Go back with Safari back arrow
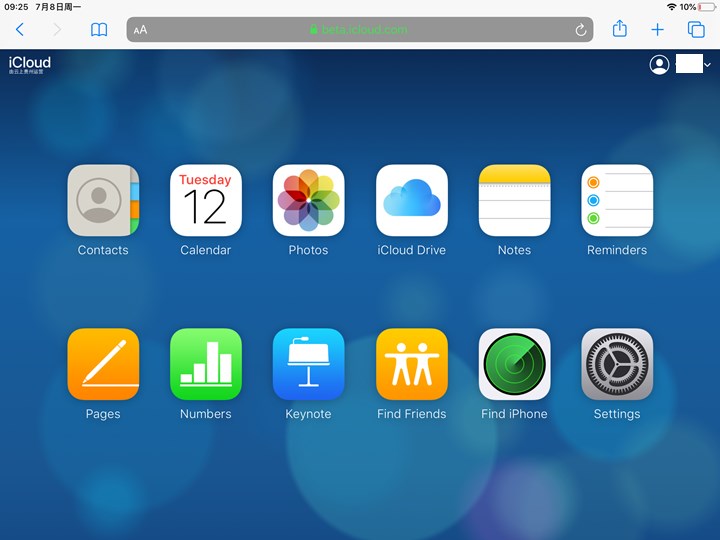 click(19, 29)
